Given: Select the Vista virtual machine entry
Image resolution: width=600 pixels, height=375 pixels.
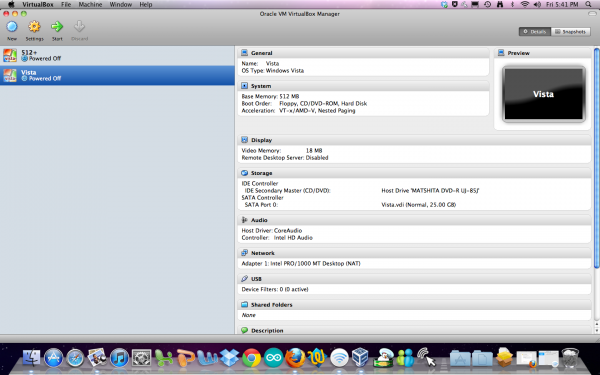Looking at the screenshot, I should 117,75.
